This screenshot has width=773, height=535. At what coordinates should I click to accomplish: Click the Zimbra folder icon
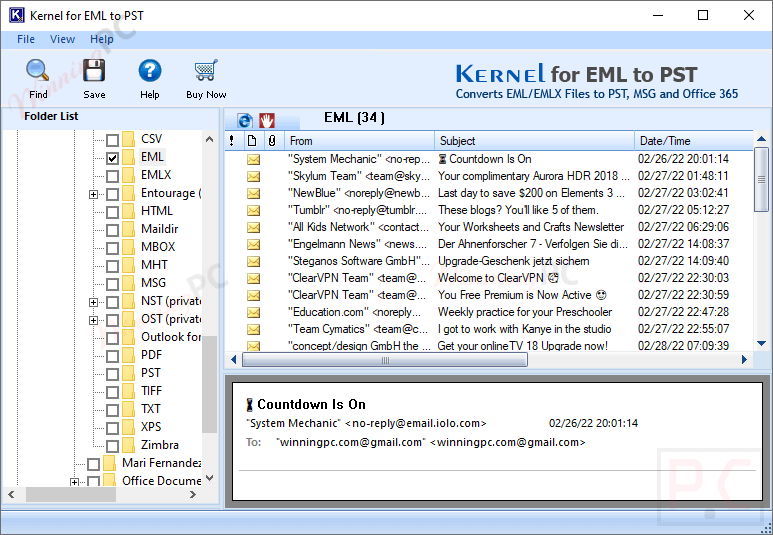pyautogui.click(x=128, y=445)
